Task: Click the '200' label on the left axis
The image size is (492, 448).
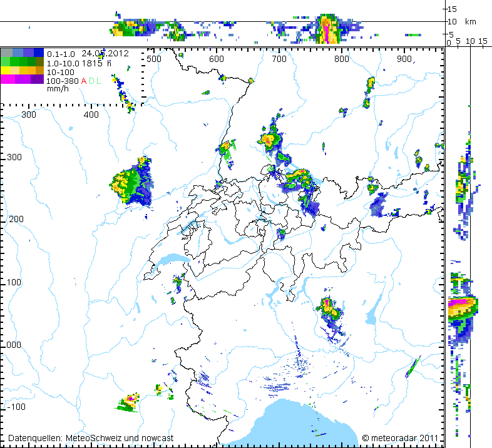Action: pos(16,219)
